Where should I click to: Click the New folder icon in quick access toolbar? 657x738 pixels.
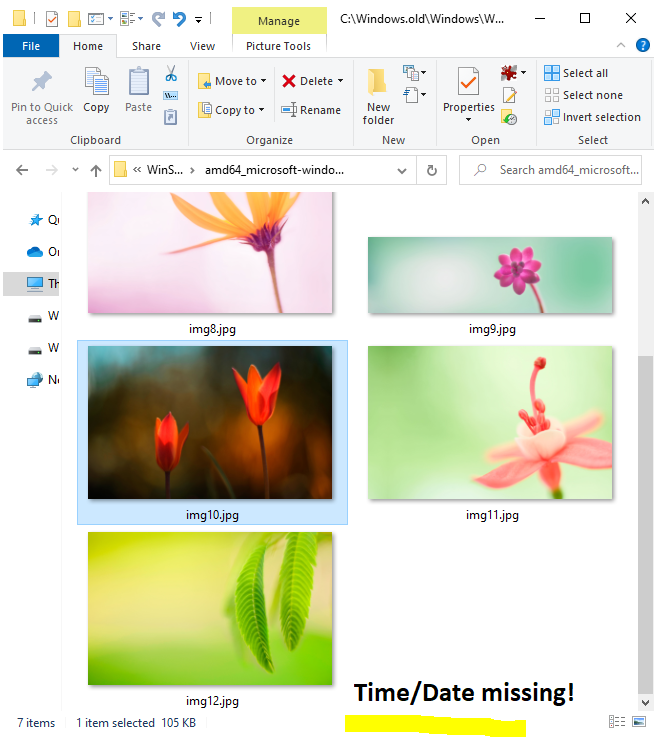click(x=74, y=19)
